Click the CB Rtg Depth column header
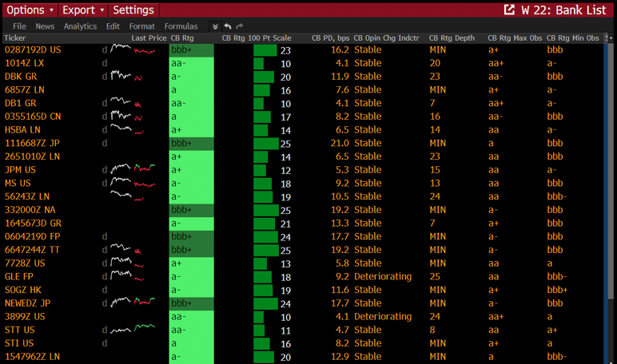 (x=452, y=38)
